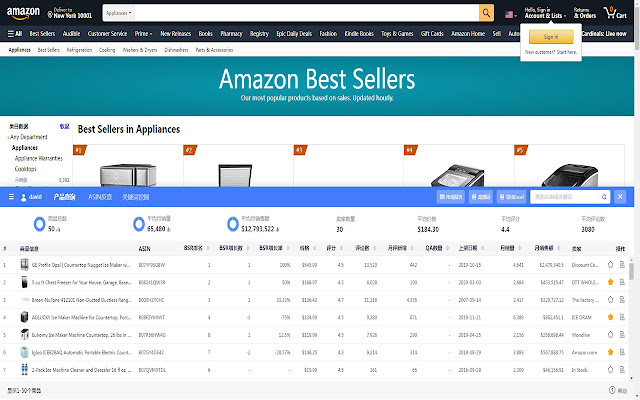
Task: Open detail document icon for GE Profile Opal row
Action: (x=622, y=265)
